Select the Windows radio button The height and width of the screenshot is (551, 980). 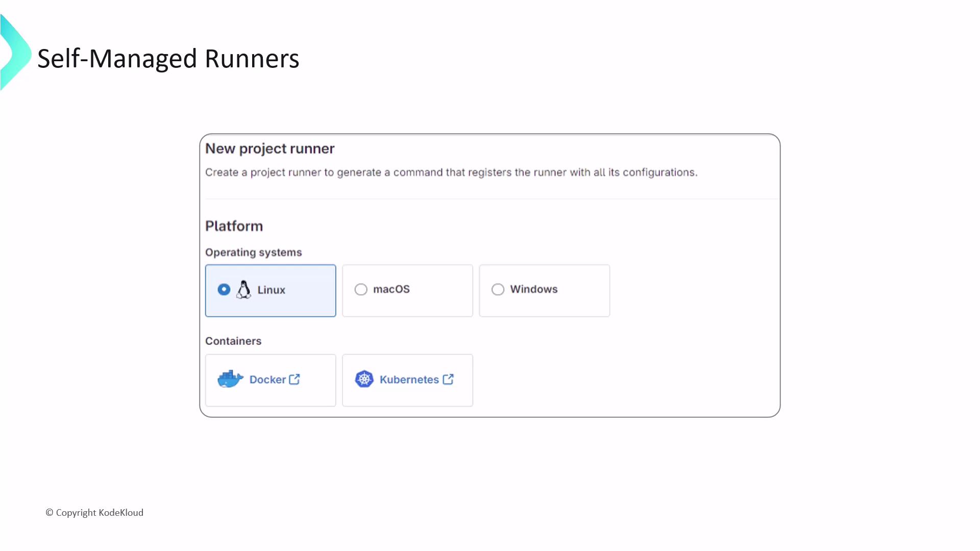coord(498,290)
